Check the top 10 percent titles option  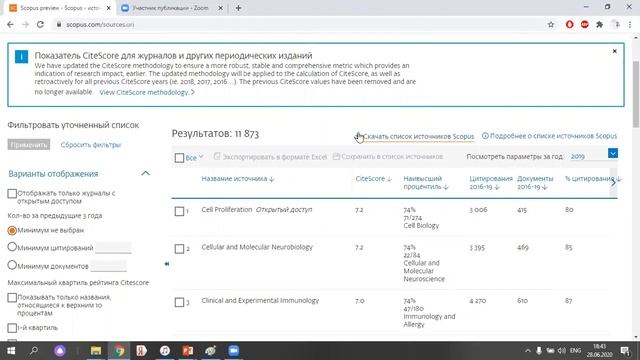point(12,298)
